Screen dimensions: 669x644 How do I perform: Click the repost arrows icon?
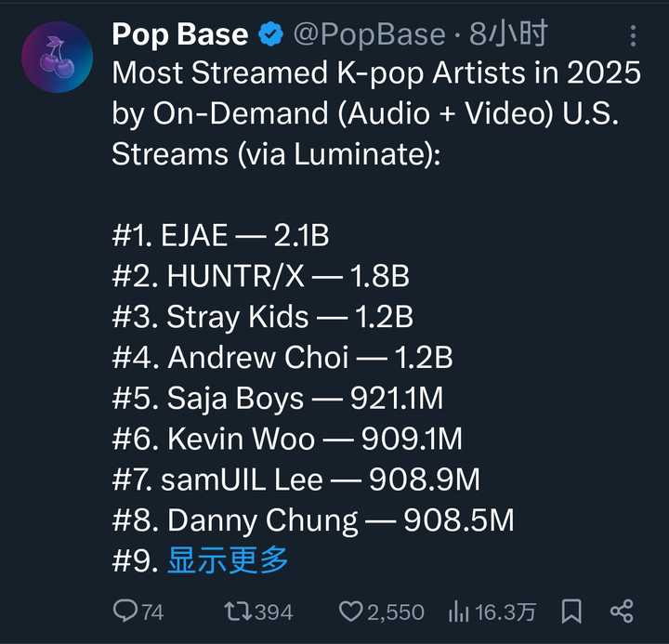coord(237,611)
